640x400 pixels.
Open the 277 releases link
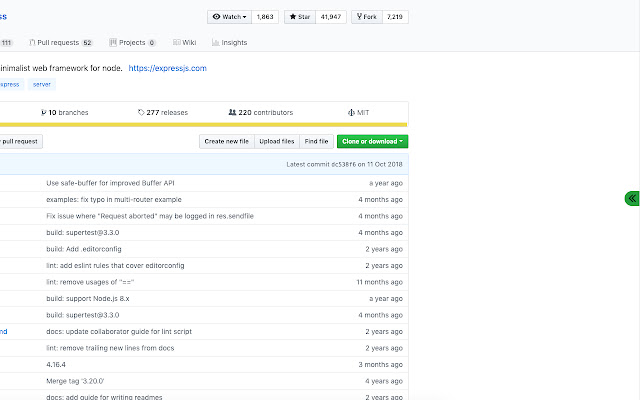pos(163,113)
